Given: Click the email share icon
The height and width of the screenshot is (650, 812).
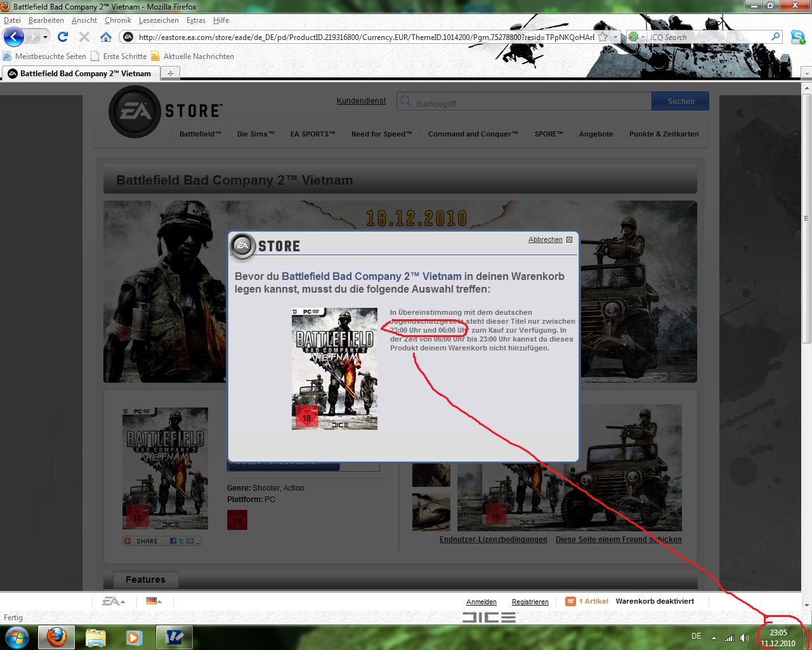Looking at the screenshot, I should (190, 541).
